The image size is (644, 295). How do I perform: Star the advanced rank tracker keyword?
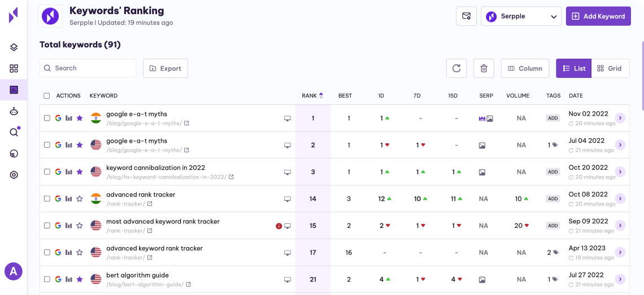tap(80, 199)
